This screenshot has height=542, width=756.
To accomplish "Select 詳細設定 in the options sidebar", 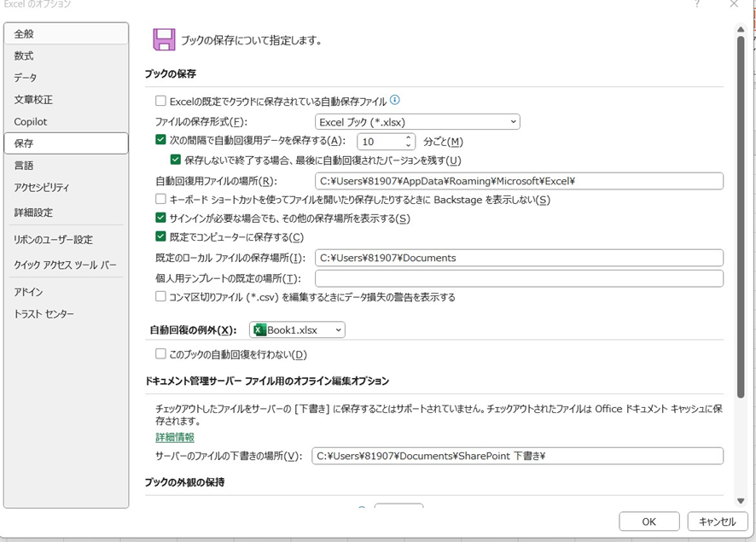I will (x=66, y=213).
